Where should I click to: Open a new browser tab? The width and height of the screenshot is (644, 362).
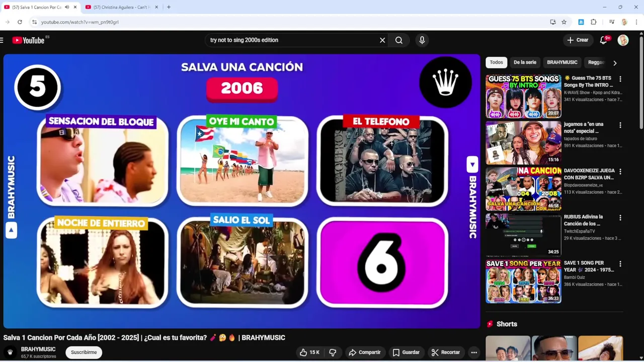(x=169, y=7)
